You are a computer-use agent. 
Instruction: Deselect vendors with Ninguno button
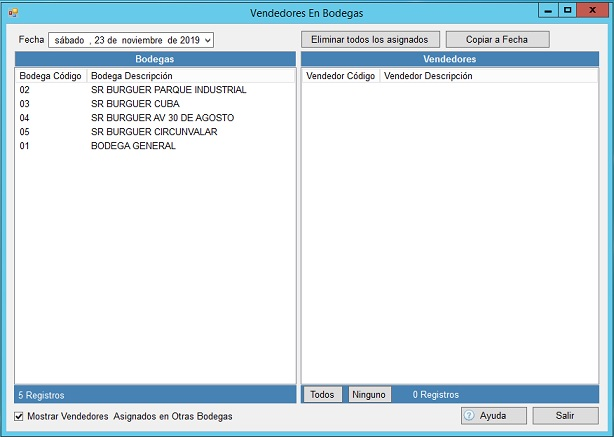coord(368,395)
